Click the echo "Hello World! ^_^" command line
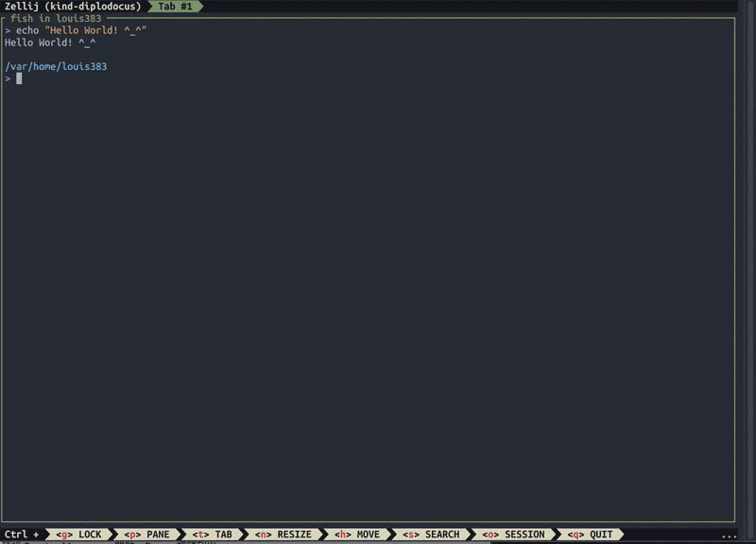This screenshot has height=544, width=756. pos(76,30)
